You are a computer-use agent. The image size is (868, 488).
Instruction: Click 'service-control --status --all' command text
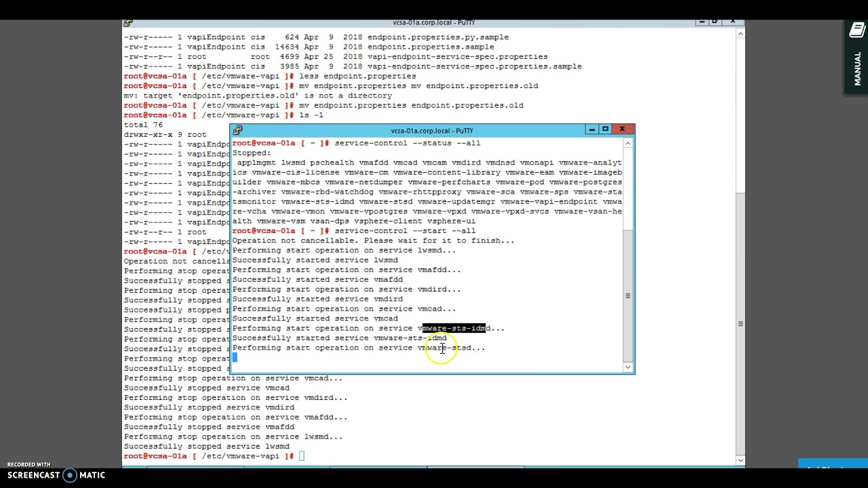tap(408, 143)
